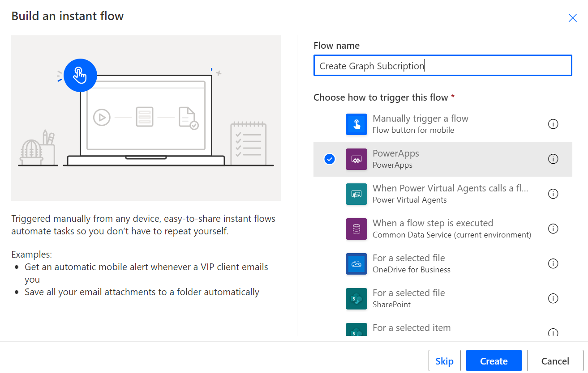Viewport: 588px width, 373px height.
Task: Click the Create button
Action: pos(494,361)
